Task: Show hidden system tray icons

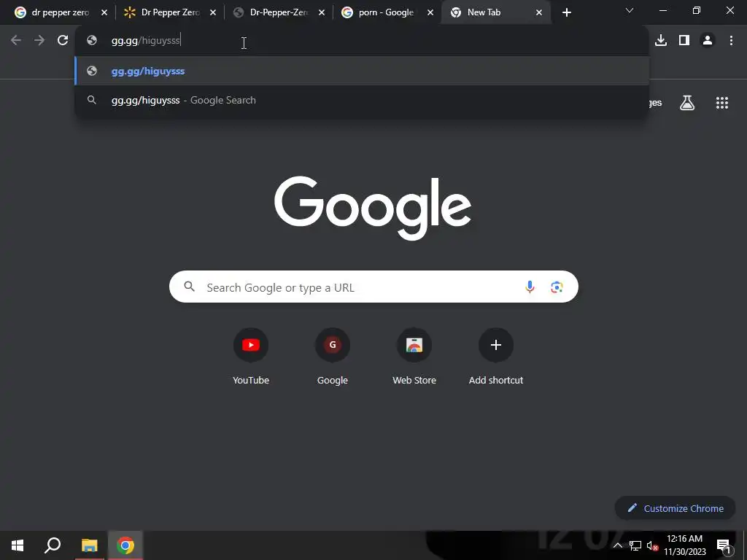Action: [x=617, y=545]
